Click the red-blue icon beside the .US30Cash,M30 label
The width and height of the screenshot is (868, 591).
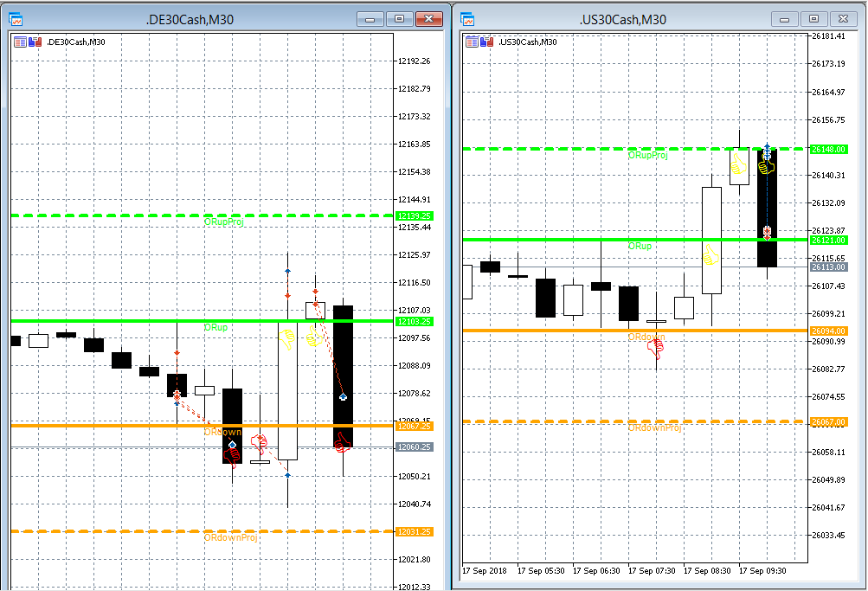[487, 42]
